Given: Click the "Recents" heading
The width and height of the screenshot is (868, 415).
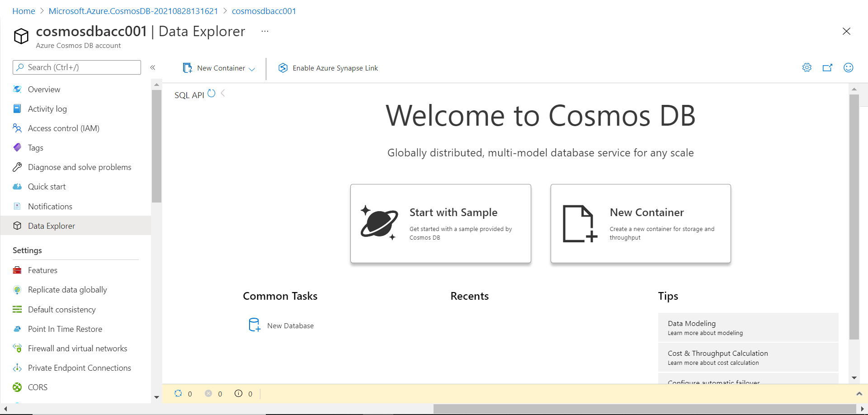Looking at the screenshot, I should tap(469, 296).
